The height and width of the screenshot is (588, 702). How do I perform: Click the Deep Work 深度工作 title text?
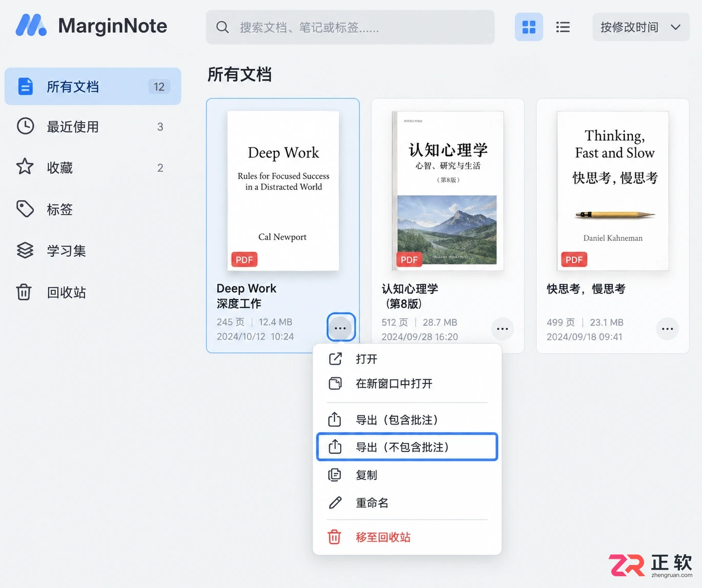pos(246,296)
